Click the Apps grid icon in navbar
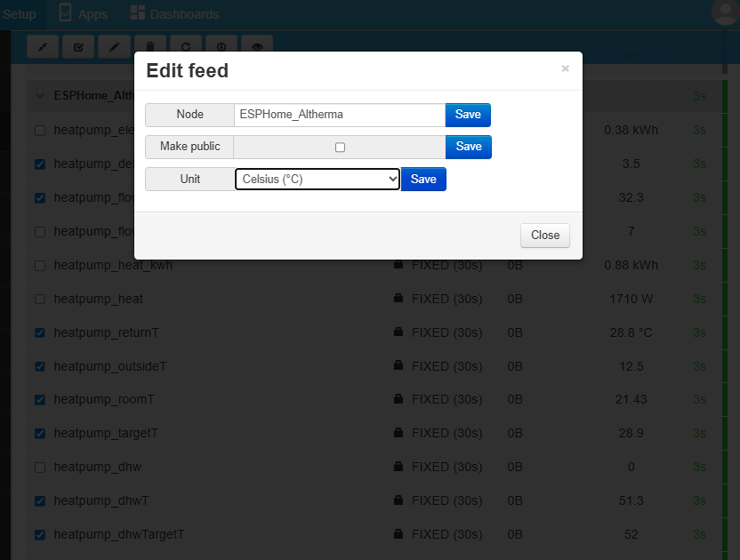This screenshot has width=740, height=560. tap(63, 13)
